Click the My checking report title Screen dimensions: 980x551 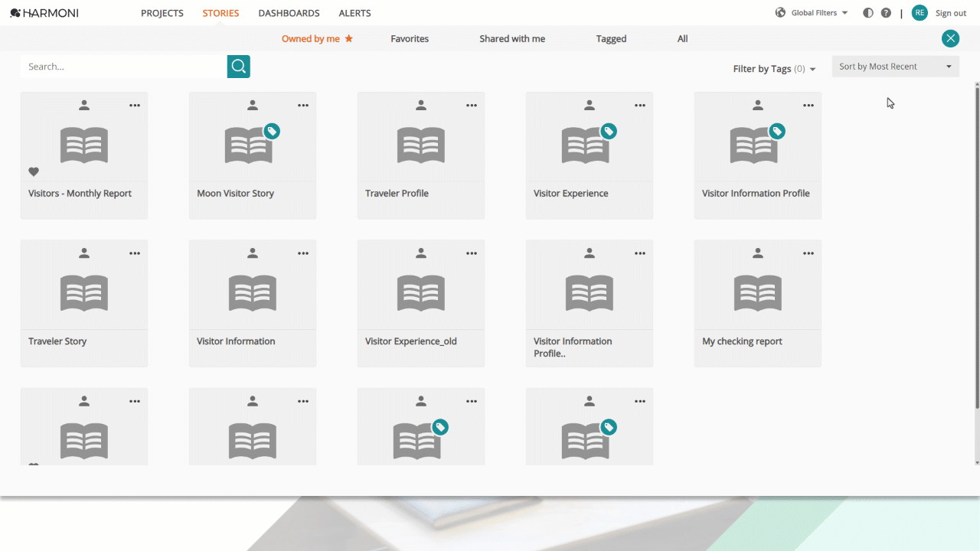742,341
